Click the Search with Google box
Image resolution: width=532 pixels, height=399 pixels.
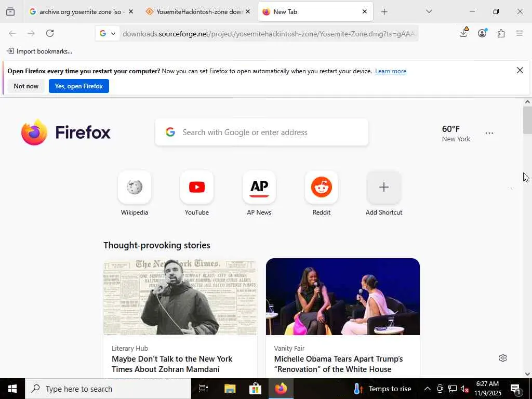[262, 132]
